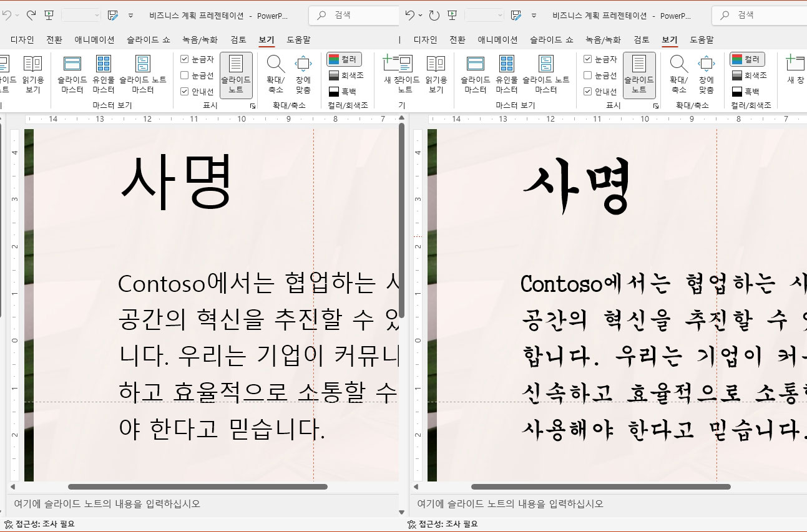
Task: Open font combo box in right window toolbar
Action: tap(484, 14)
